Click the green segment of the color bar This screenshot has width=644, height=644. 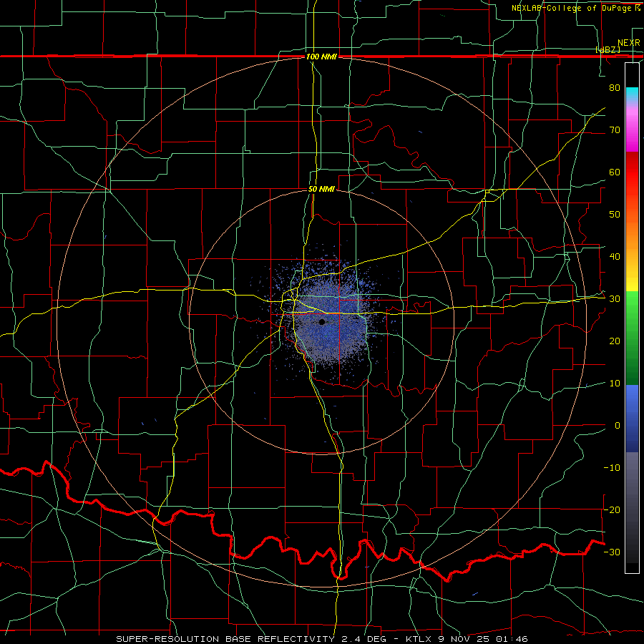[632, 338]
